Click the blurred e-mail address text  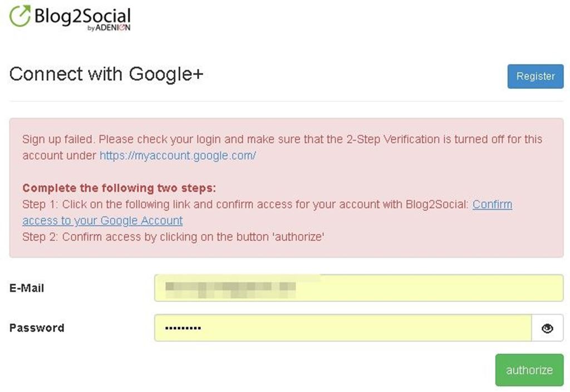pos(230,288)
